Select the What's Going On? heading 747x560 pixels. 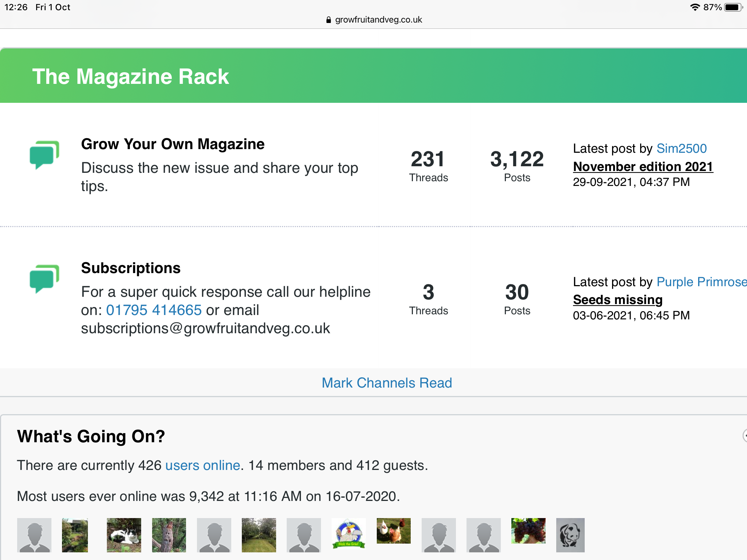[x=91, y=436]
